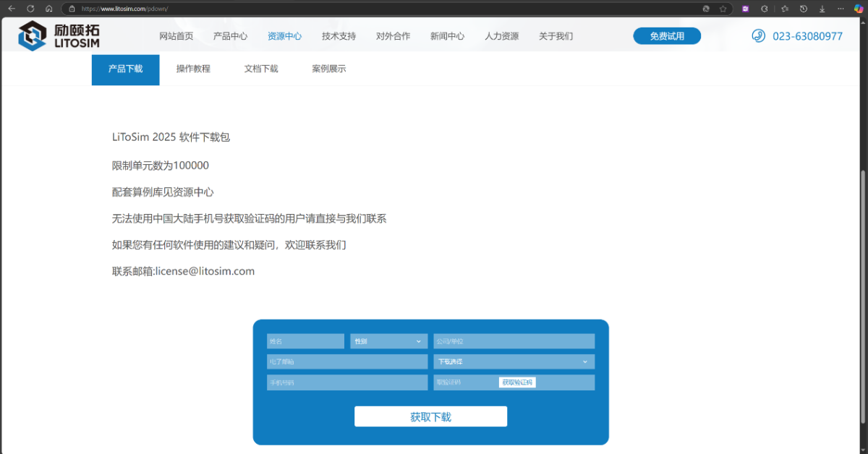This screenshot has width=868, height=454.
Task: Open the 产品中心 menu item
Action: coord(230,36)
